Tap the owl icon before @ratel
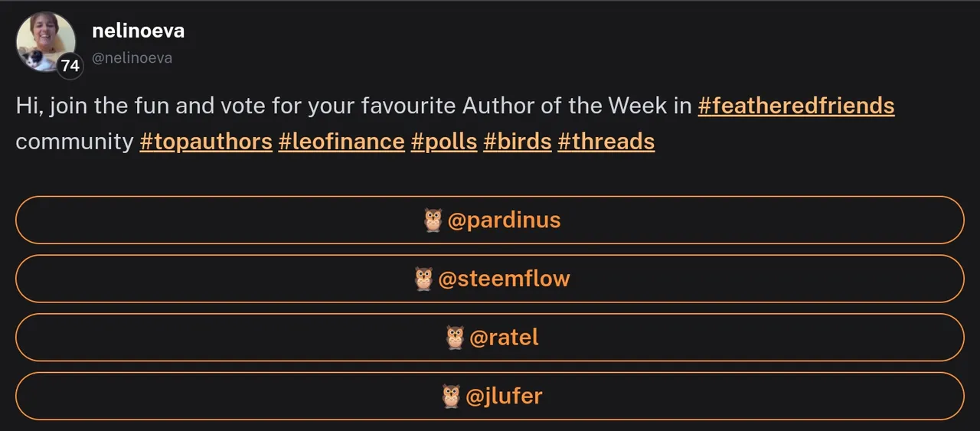Image resolution: width=980 pixels, height=431 pixels. 455,338
